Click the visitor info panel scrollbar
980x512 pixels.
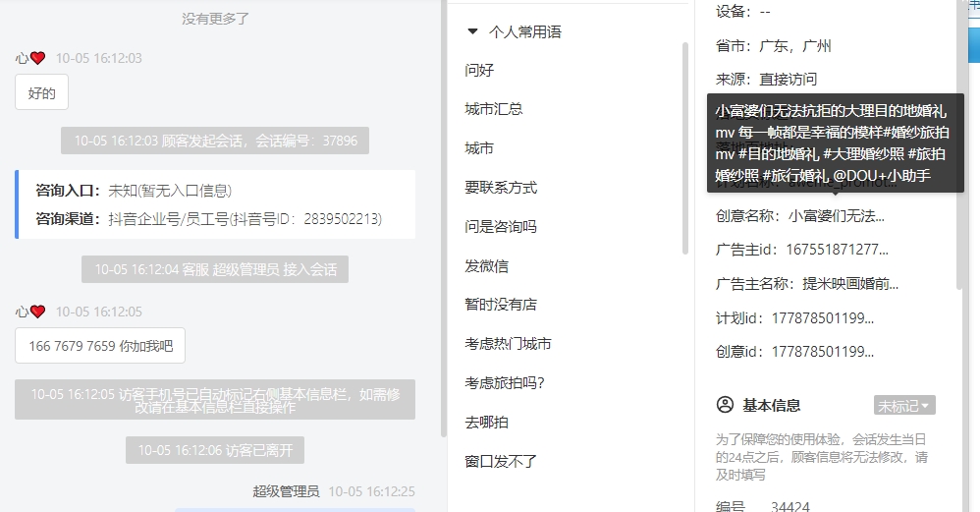click(959, 143)
